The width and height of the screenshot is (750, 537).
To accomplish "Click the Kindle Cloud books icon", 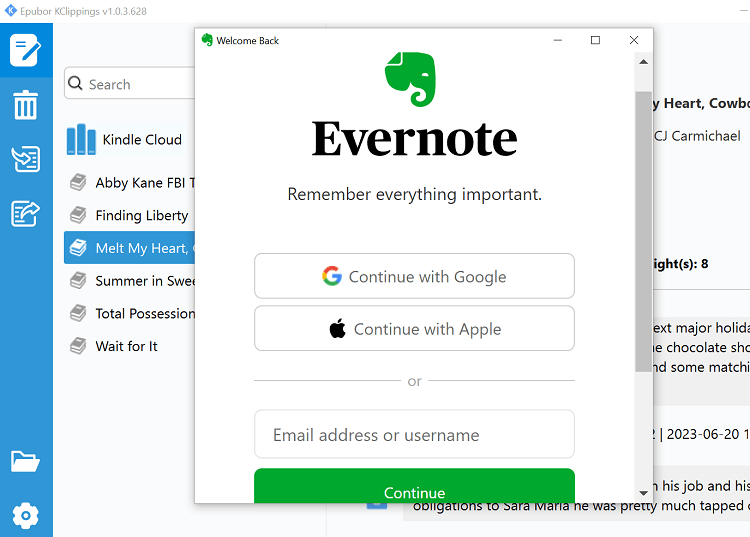I will coord(81,139).
